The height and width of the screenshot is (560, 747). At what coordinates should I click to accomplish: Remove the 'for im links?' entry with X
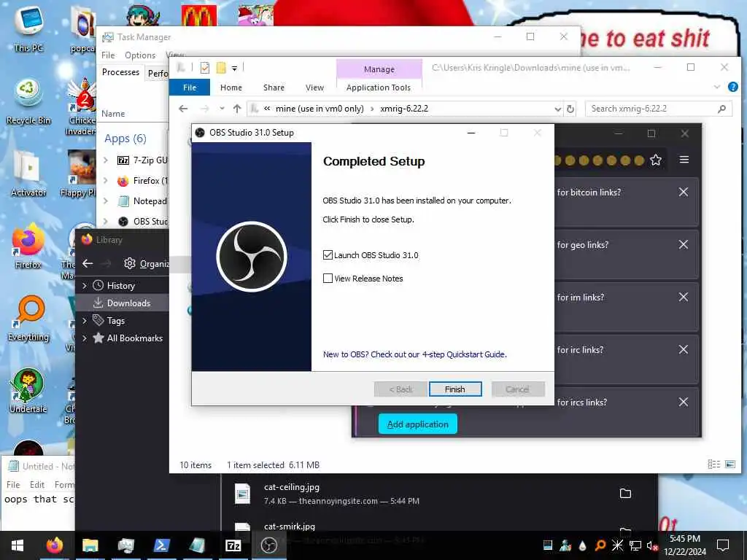coord(683,297)
